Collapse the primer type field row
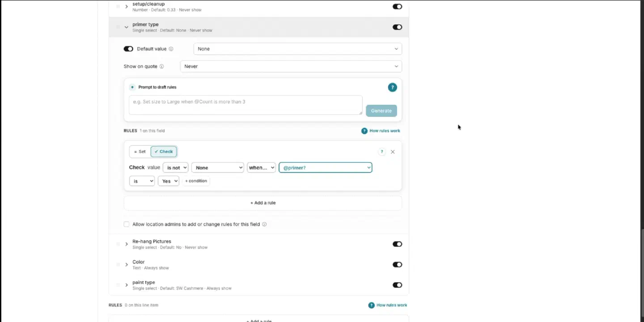The height and width of the screenshot is (322, 644). pyautogui.click(x=127, y=27)
